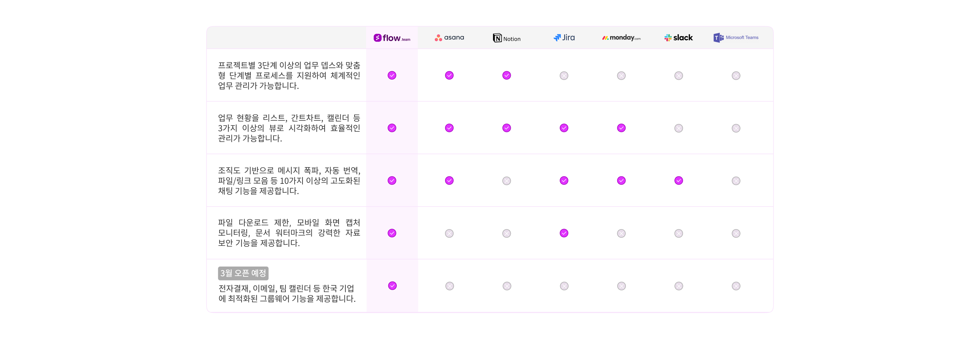The image size is (980, 353).
Task: Select the monday.com logo header
Action: [x=621, y=38]
